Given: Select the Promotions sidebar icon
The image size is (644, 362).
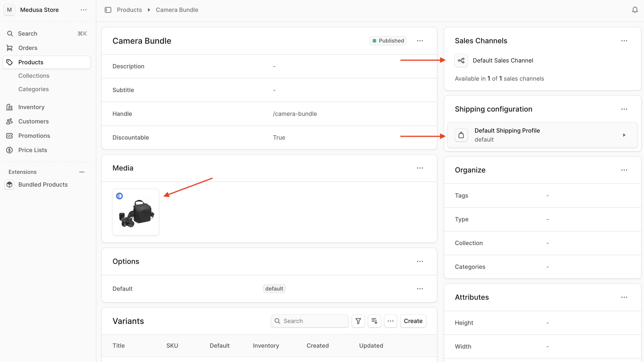Looking at the screenshot, I should click(9, 136).
